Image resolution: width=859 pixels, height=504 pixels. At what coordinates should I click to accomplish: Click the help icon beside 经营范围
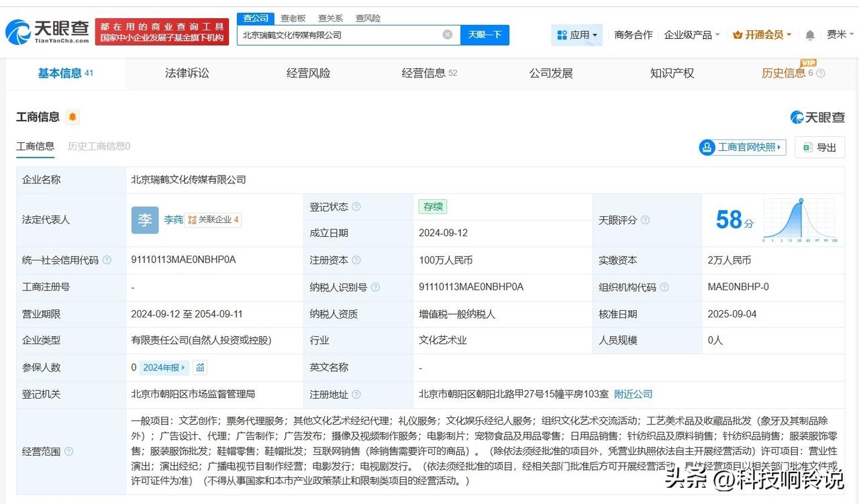click(68, 452)
